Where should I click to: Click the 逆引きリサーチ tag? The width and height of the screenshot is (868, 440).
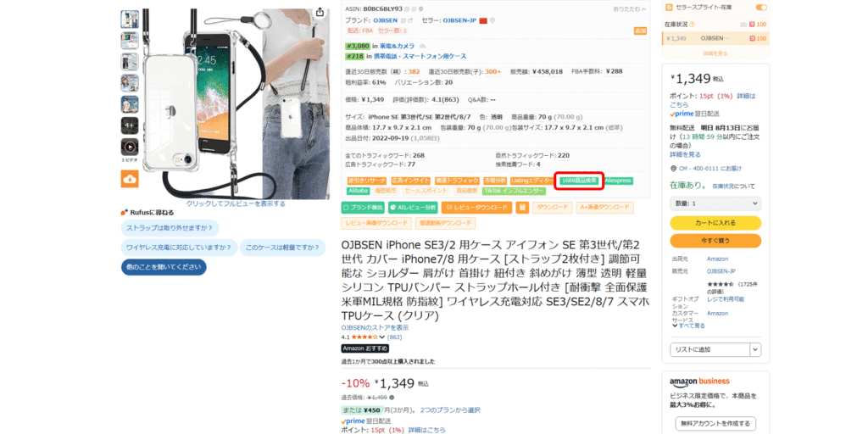tap(366, 181)
